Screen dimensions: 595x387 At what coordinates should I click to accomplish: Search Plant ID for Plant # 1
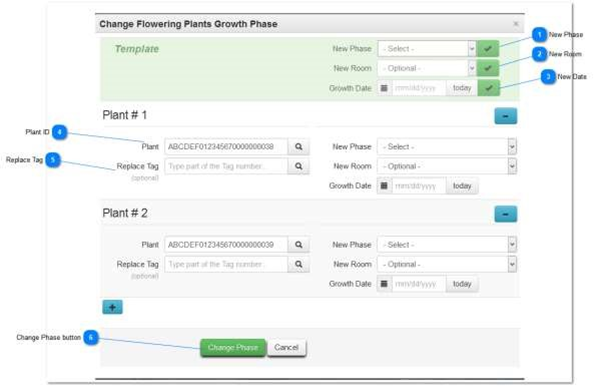[299, 147]
